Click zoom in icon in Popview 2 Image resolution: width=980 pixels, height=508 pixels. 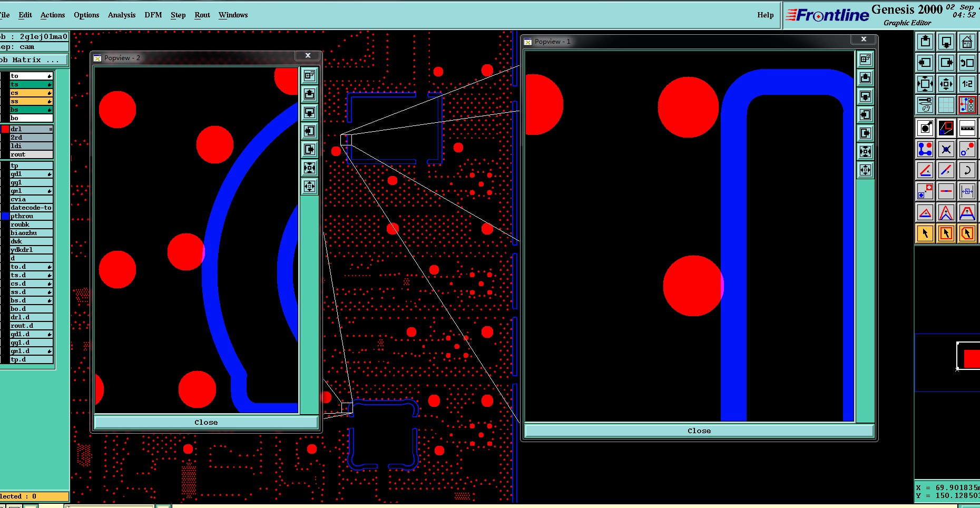[310, 168]
